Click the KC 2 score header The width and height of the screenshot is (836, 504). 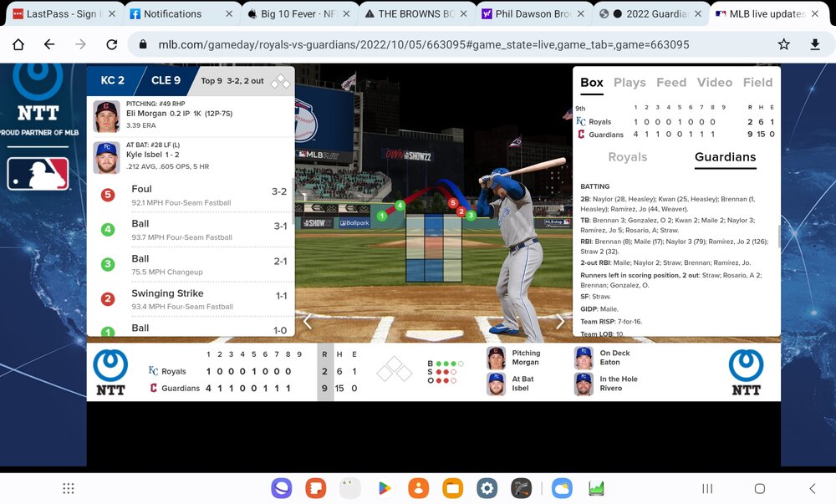[113, 80]
